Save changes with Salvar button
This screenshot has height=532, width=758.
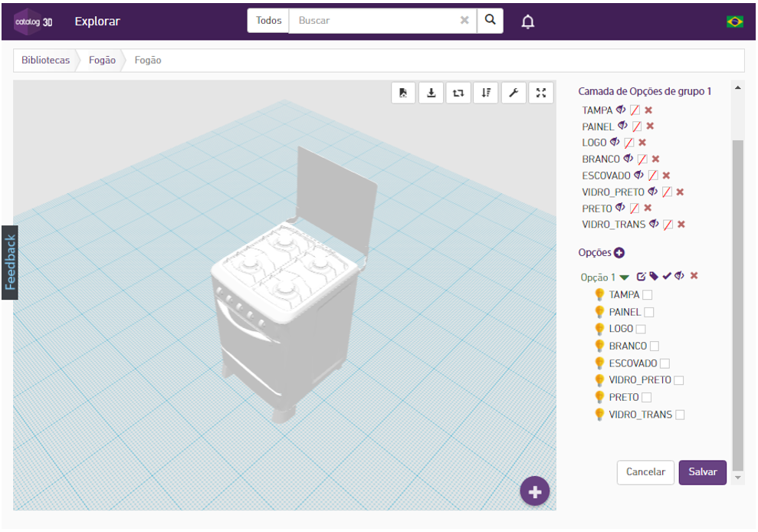[702, 472]
